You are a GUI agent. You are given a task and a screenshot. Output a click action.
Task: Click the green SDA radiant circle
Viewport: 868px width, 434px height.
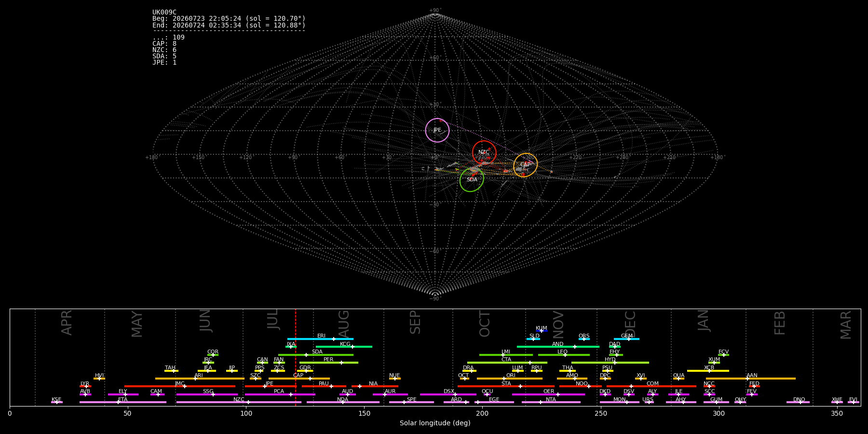pyautogui.click(x=472, y=180)
